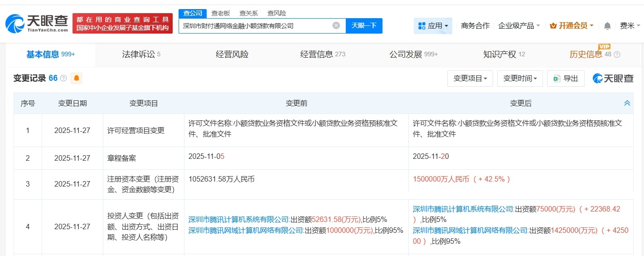Viewport: 644px width, 256px height.
Task: Open the 企业级产品 menu
Action: pyautogui.click(x=519, y=26)
